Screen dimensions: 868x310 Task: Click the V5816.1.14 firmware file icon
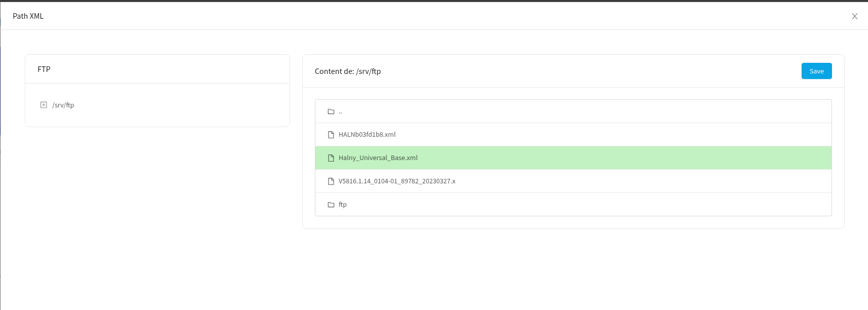[x=331, y=181]
